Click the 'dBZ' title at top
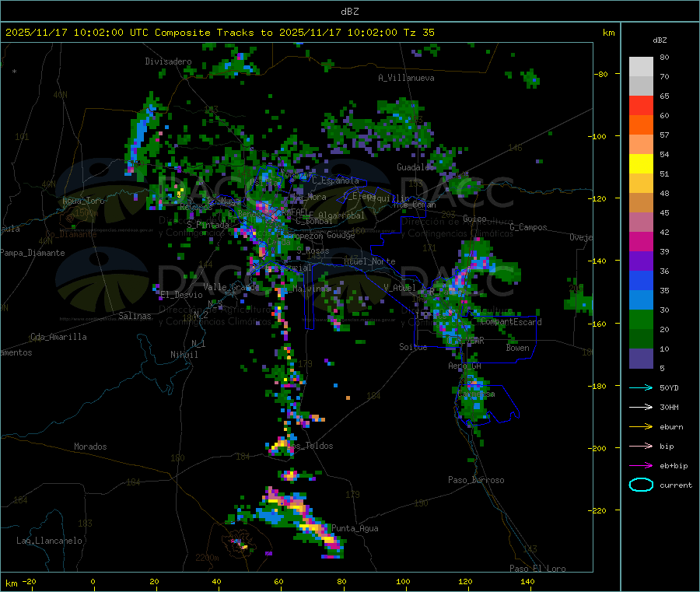 [349, 12]
